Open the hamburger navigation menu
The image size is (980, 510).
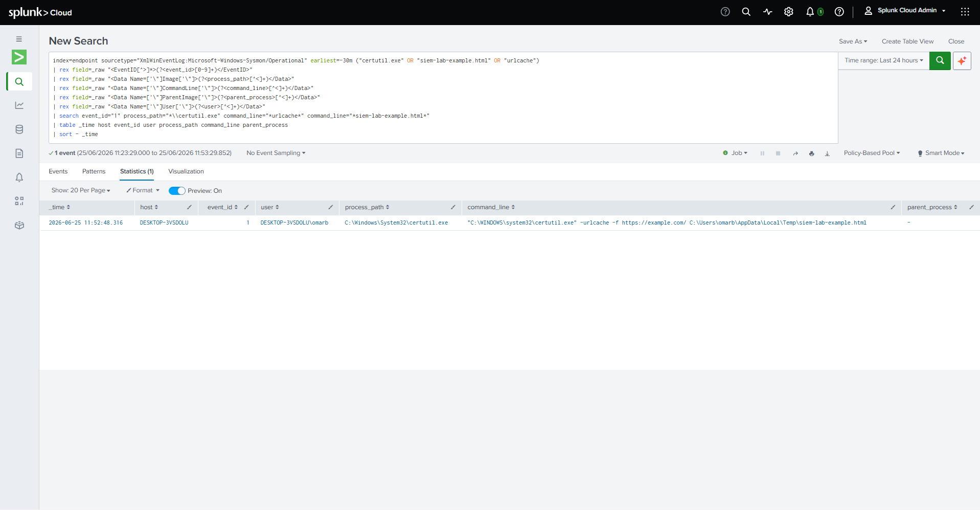pos(19,39)
